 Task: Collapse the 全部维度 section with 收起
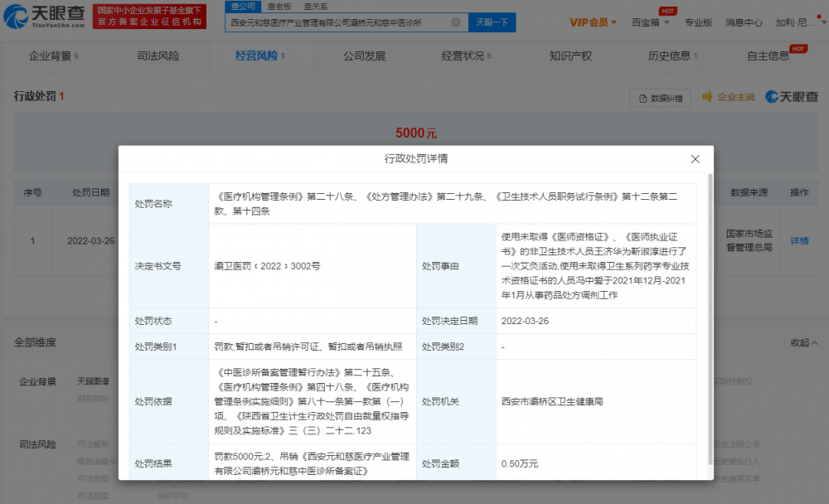tap(803, 342)
